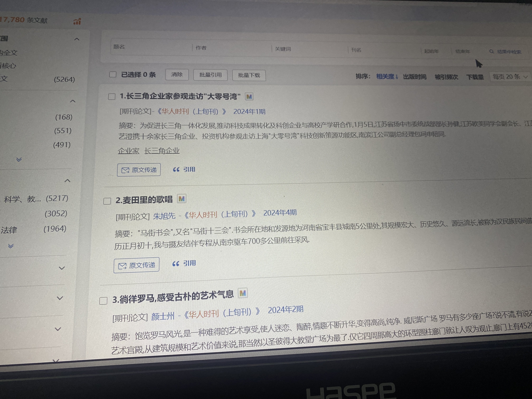Open the 长三角企业 keyword link
The image size is (532, 399).
click(x=162, y=151)
